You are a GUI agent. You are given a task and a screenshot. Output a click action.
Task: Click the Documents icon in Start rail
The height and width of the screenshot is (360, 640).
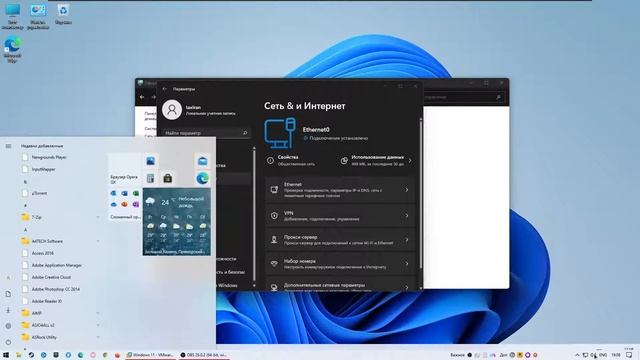(x=8, y=294)
